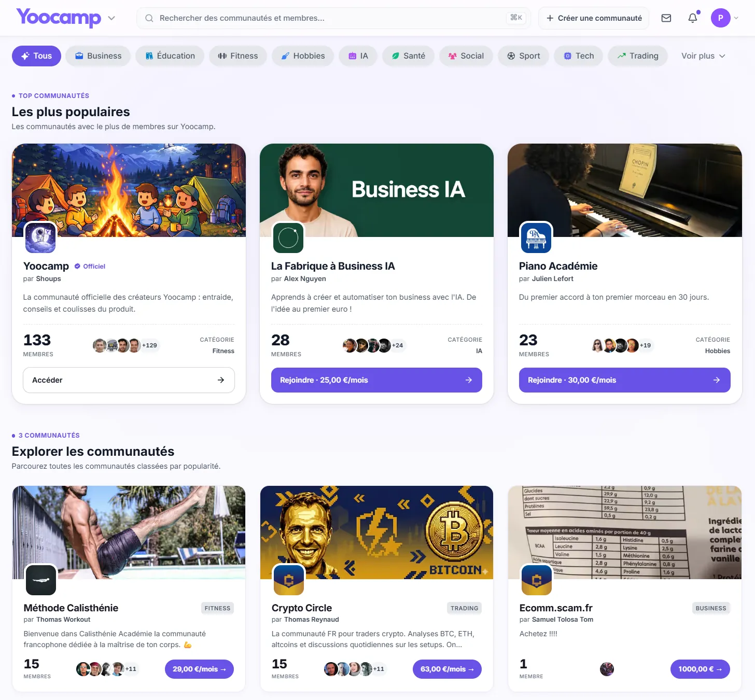Open the messages envelope icon
The image size is (755, 700).
point(666,18)
